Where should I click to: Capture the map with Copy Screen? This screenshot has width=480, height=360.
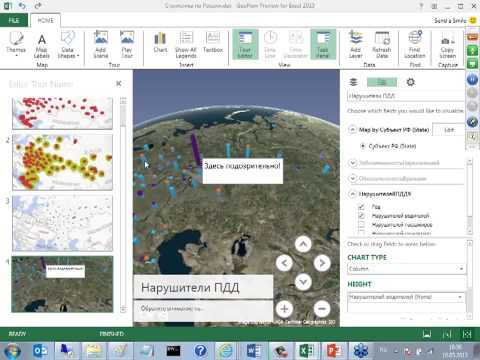pos(447,45)
